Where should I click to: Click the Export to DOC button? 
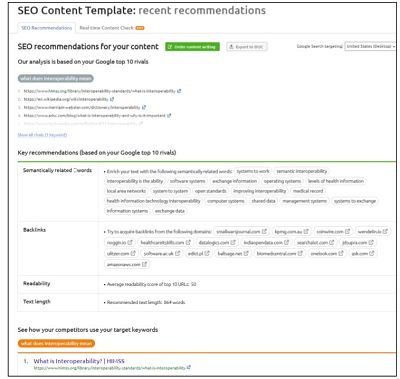pyautogui.click(x=247, y=47)
